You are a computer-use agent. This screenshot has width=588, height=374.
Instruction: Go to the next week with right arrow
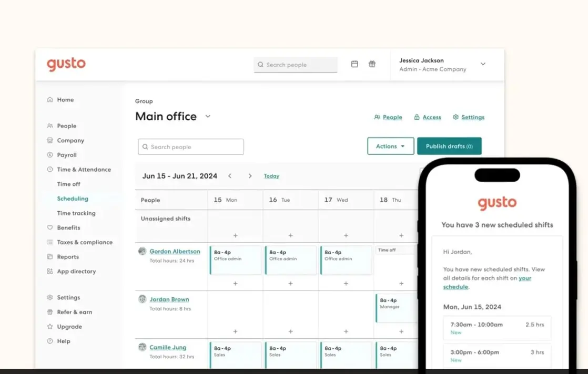[250, 176]
